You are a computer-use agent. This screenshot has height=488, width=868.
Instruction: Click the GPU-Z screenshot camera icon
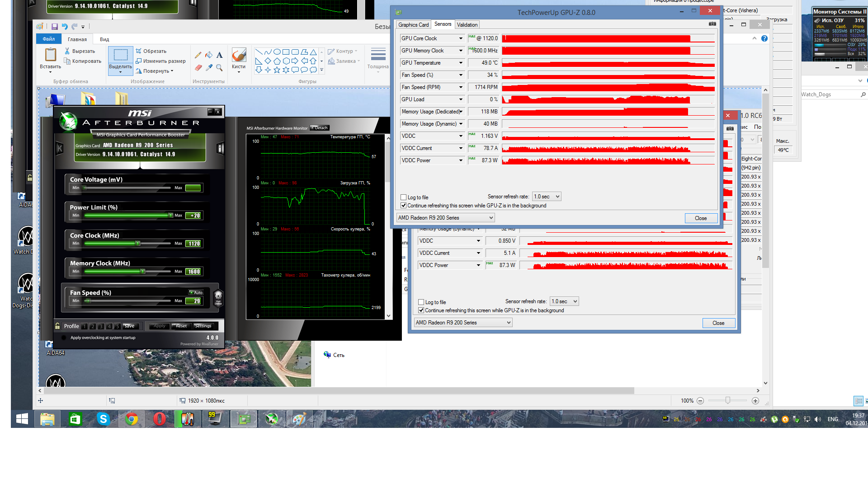(x=712, y=24)
